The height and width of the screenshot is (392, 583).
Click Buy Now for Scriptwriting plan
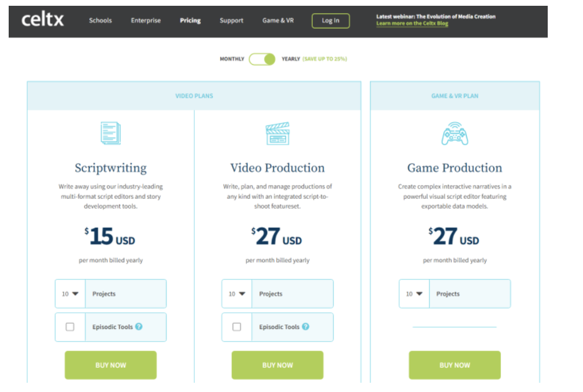coord(110,365)
